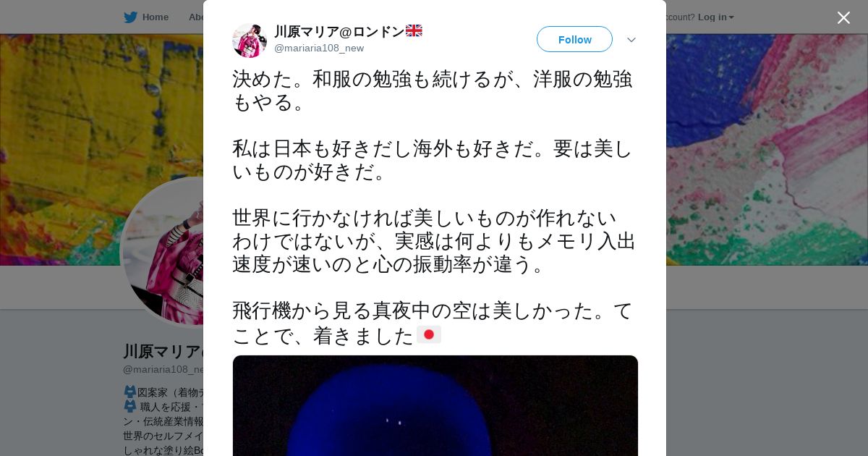Click the @mariaria108_new handle in the tweet
This screenshot has width=868, height=456.
point(319,48)
